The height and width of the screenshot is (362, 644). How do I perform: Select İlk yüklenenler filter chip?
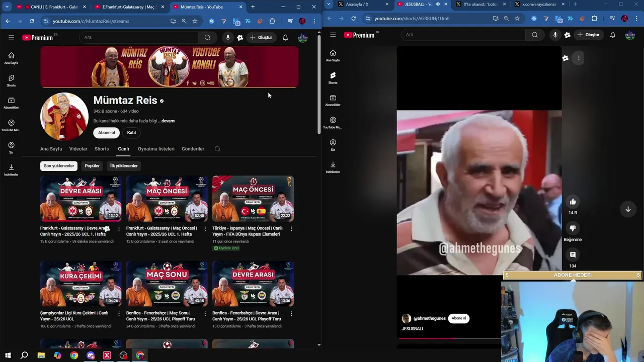click(x=124, y=166)
